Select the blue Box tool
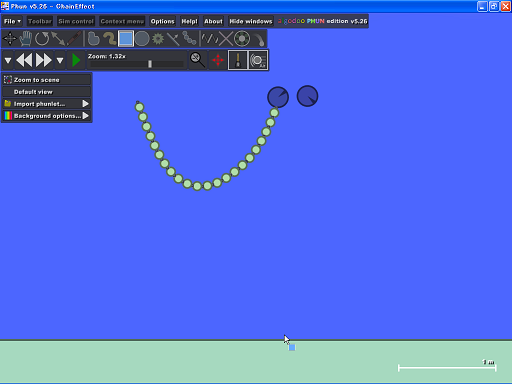The width and height of the screenshot is (512, 384). (x=126, y=39)
